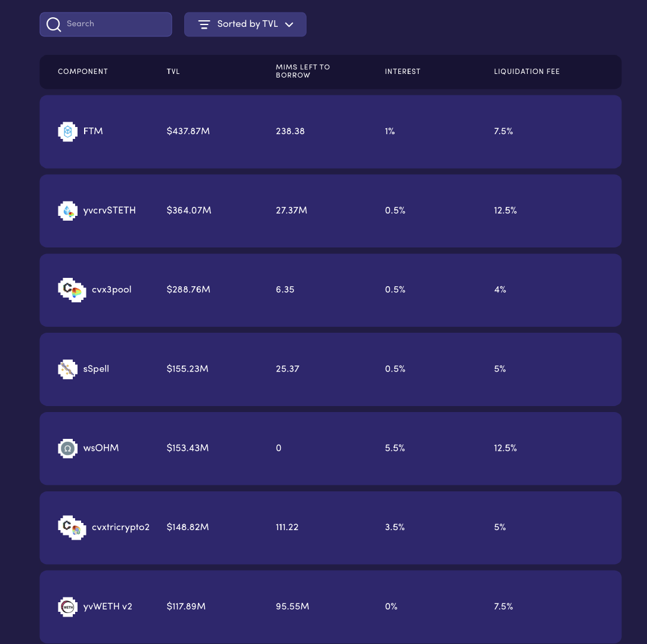Screen dimensions: 647x644
Task: Select the cvxtricrypto2 row name
Action: [120, 527]
